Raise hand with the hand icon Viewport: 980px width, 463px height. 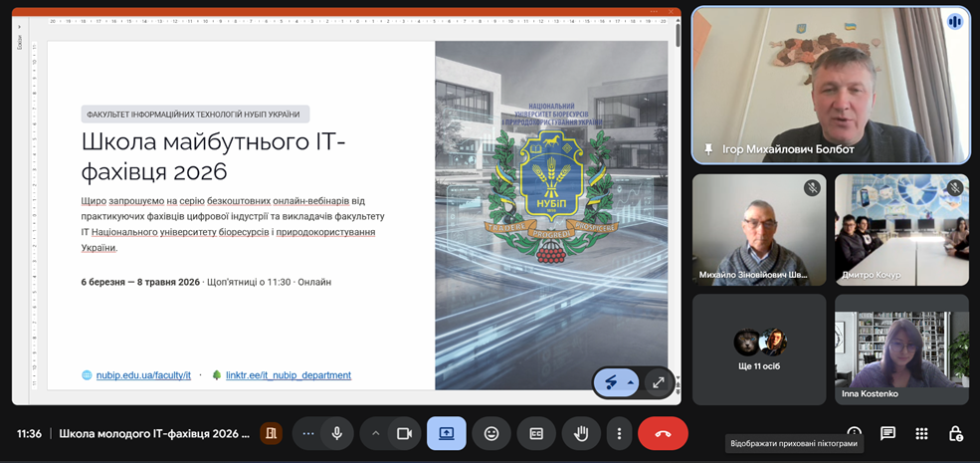[581, 433]
